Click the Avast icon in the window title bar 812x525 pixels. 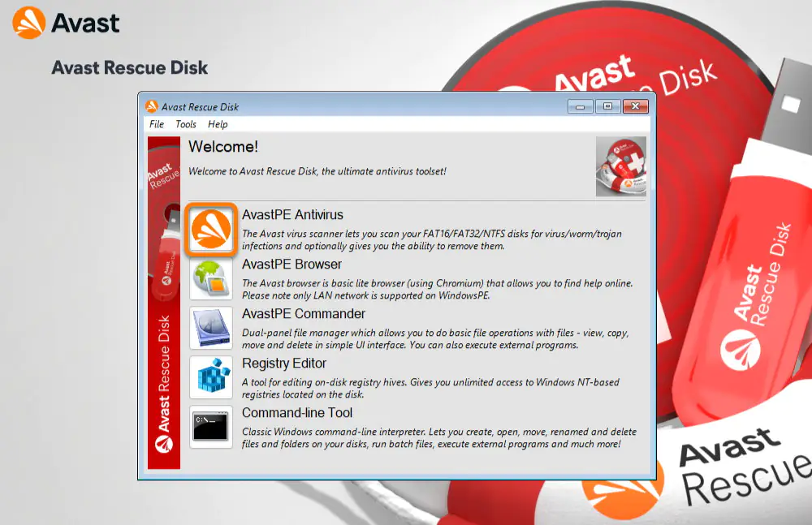pyautogui.click(x=151, y=106)
